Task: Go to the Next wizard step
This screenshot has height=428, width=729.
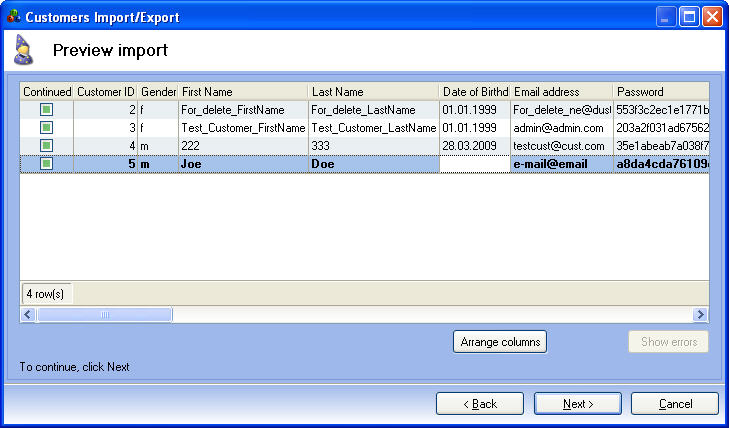Action: [579, 404]
